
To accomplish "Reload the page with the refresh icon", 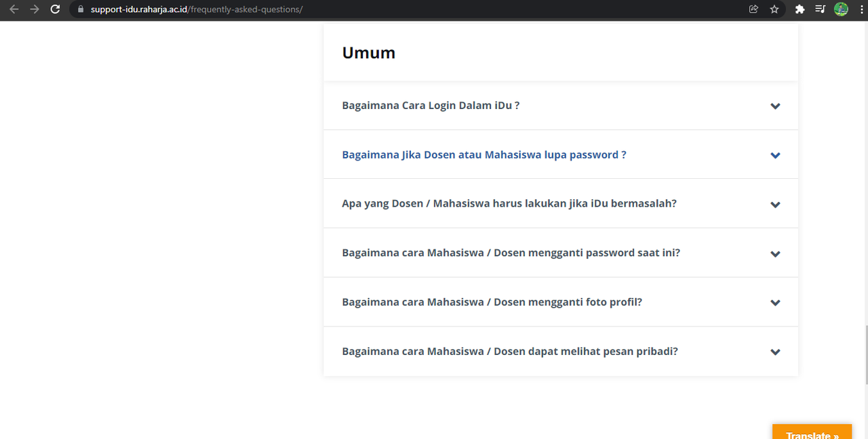I will tap(56, 9).
